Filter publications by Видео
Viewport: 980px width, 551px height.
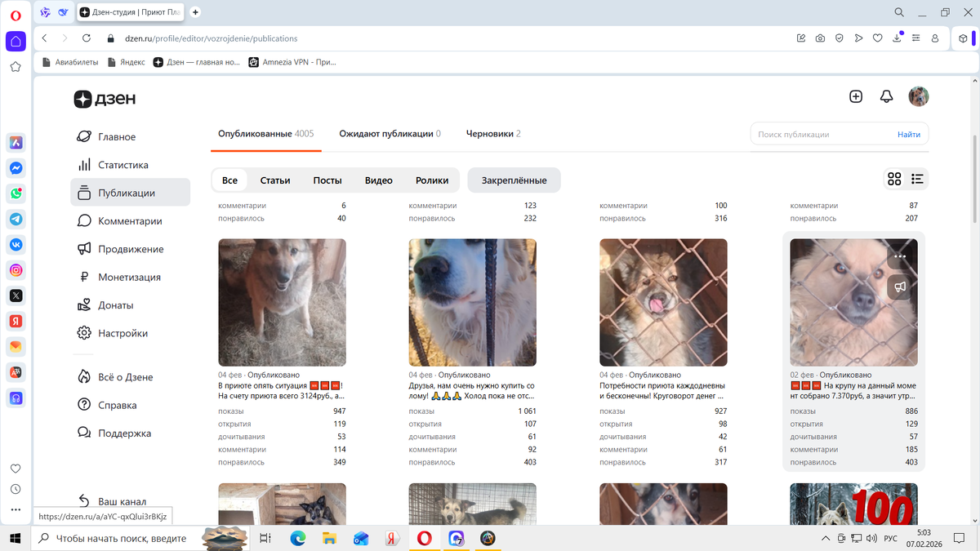[x=379, y=180]
